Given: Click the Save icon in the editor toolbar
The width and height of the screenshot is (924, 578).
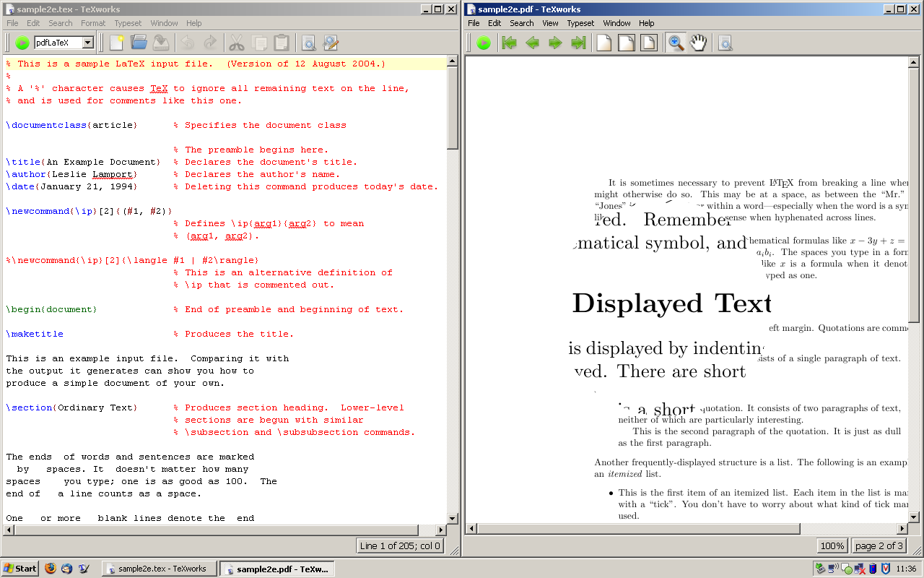Looking at the screenshot, I should coord(161,43).
